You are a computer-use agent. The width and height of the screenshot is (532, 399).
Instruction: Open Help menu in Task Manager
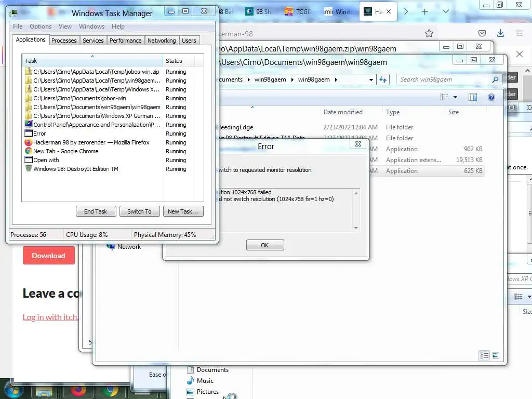(x=118, y=26)
